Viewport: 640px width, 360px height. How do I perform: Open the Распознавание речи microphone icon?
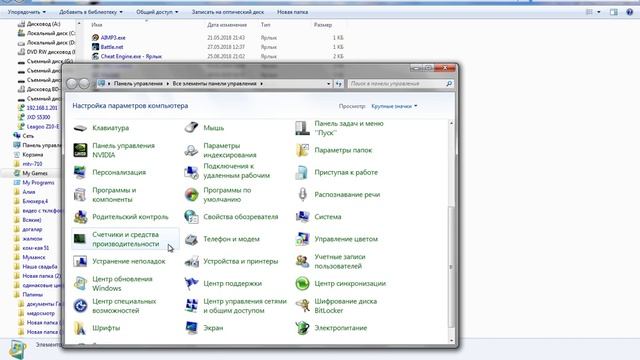pos(302,195)
